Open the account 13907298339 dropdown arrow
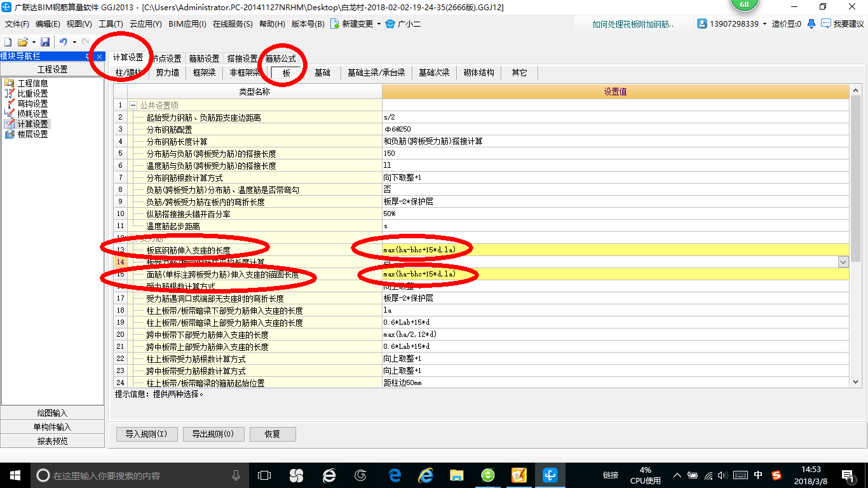The width and height of the screenshot is (868, 488). [x=764, y=24]
